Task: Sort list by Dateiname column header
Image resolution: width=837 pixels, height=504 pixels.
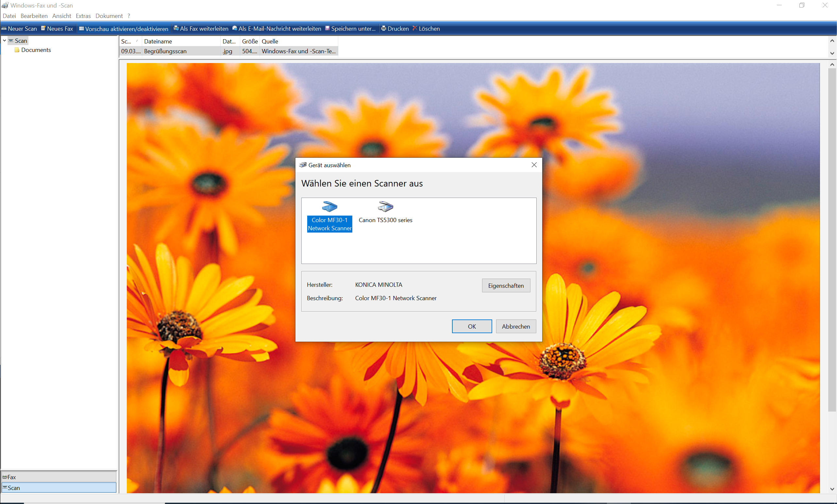Action: [181, 41]
